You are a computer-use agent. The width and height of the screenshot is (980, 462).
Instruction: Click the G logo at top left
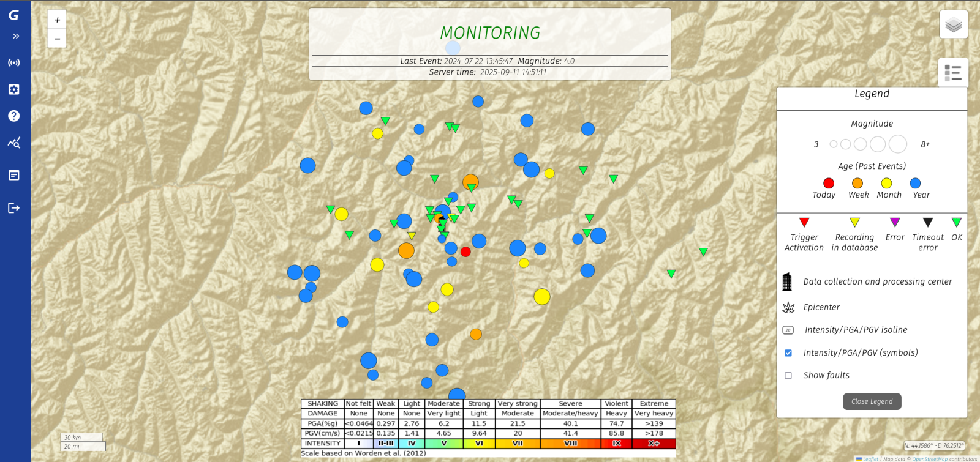[x=13, y=15]
